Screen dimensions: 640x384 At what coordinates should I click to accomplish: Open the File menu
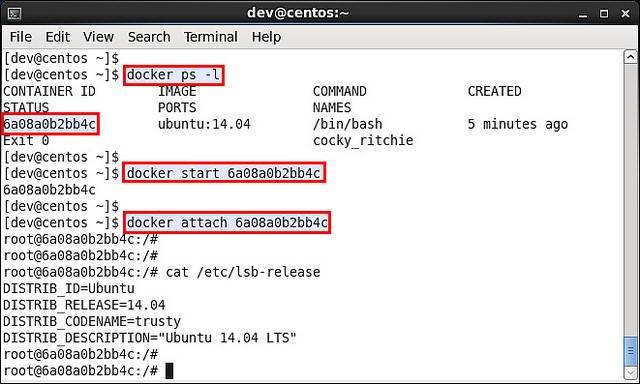coord(21,37)
